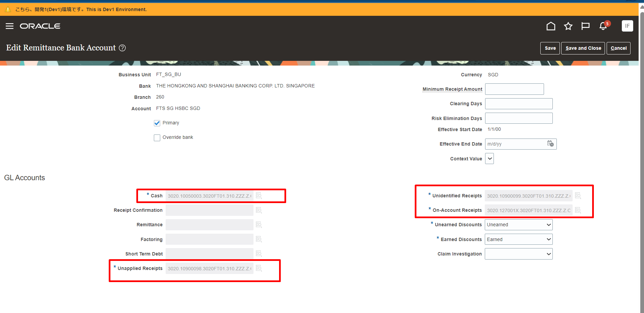Click inside the Minimum Receipt Amount field
Screen dimensions: 644x313
514,89
